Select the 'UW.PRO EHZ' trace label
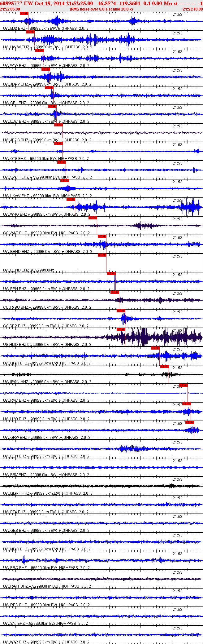The height and width of the screenshot is (644, 203). (x=15, y=568)
